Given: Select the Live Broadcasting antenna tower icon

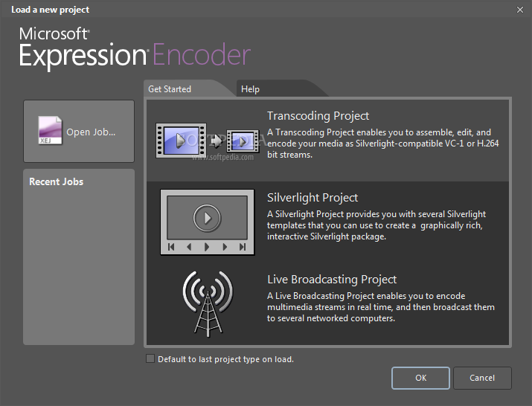Looking at the screenshot, I should click(x=208, y=304).
